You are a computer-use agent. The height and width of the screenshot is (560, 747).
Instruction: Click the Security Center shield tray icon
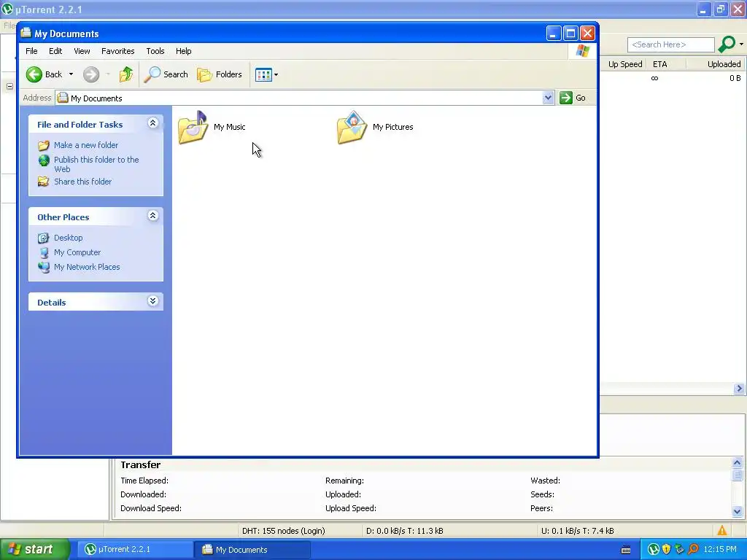click(x=667, y=550)
